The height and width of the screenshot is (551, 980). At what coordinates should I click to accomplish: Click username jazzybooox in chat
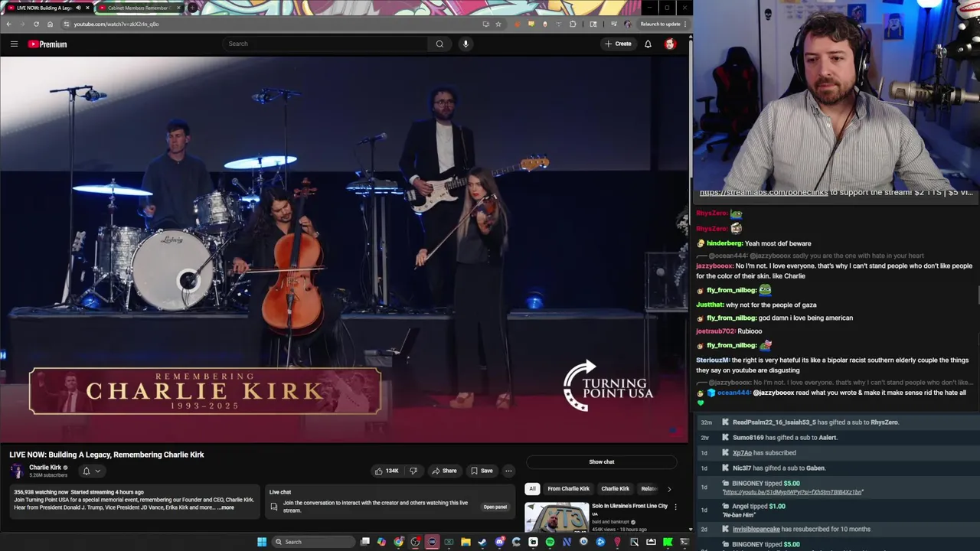[714, 266]
